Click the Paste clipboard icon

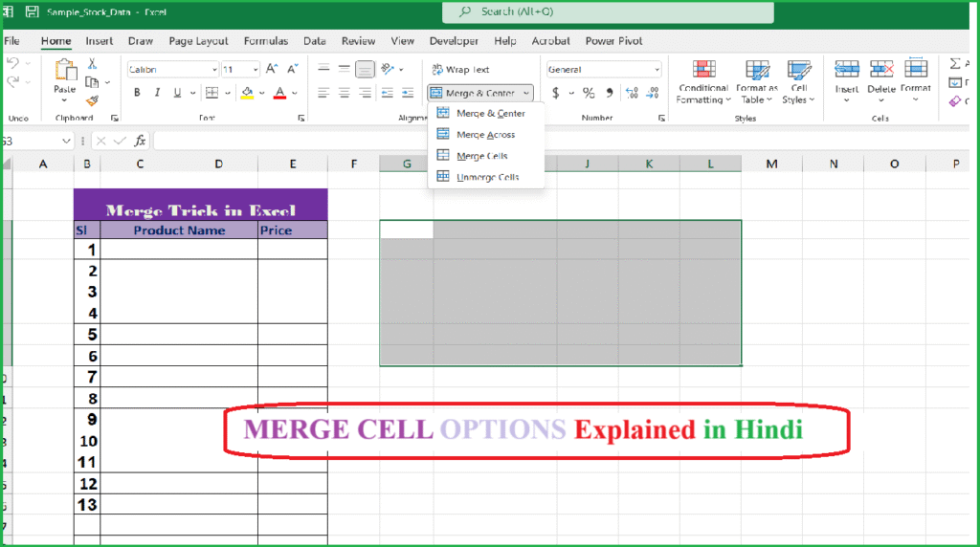[x=65, y=71]
